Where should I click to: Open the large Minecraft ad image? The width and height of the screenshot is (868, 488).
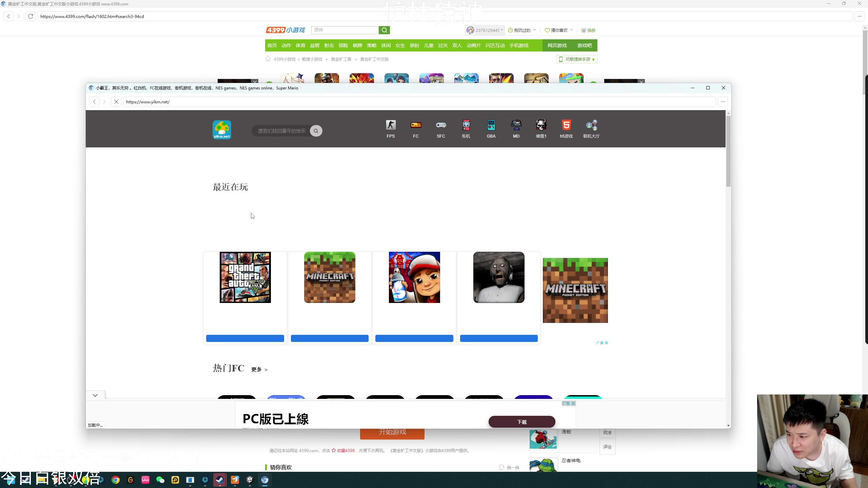(x=575, y=290)
